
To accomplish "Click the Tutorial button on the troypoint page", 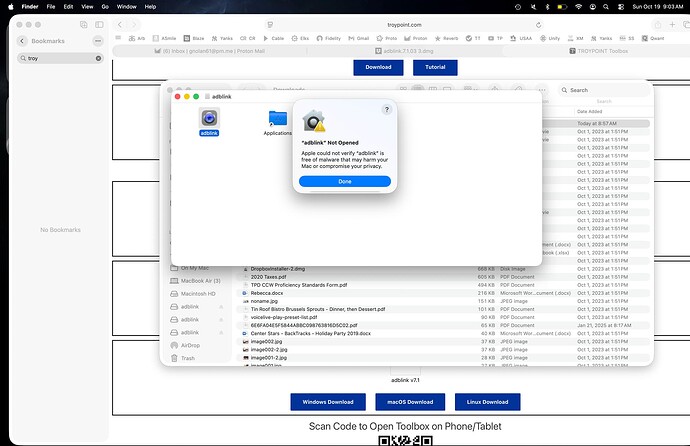I will pos(435,67).
